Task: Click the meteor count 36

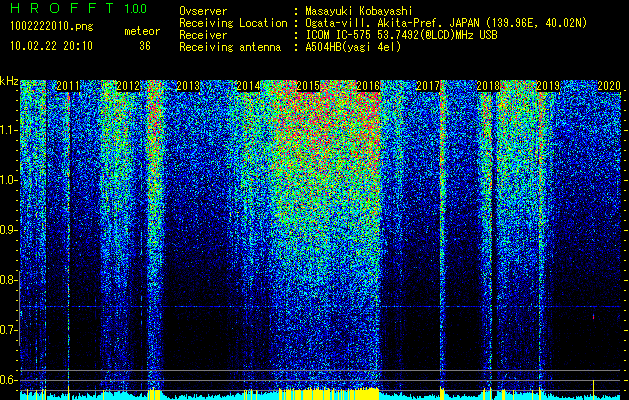Action: 145,46
